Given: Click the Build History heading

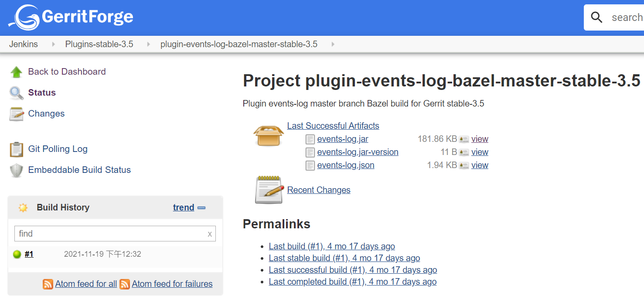Looking at the screenshot, I should pyautogui.click(x=63, y=207).
